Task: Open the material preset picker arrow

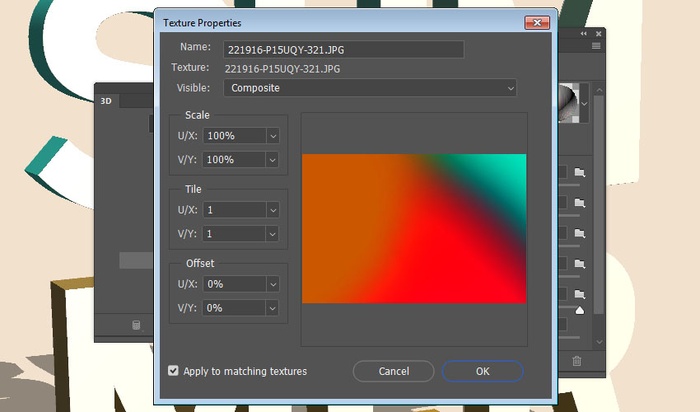Action: click(x=584, y=104)
